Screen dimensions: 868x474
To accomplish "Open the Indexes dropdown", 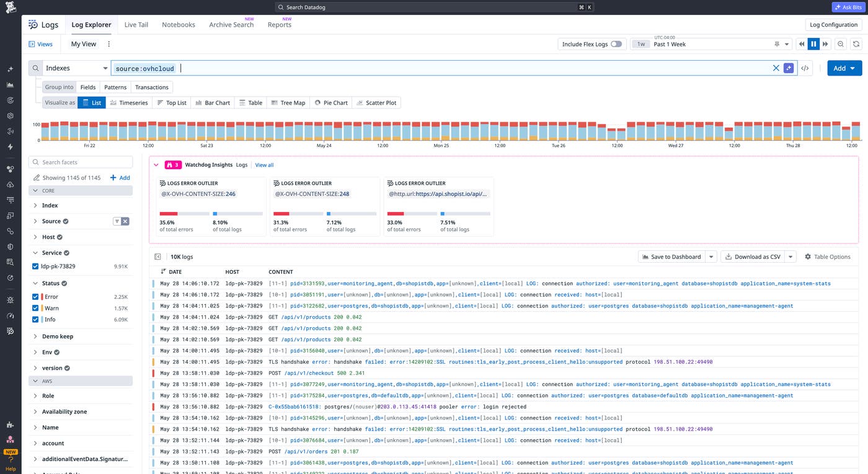I will coord(76,68).
